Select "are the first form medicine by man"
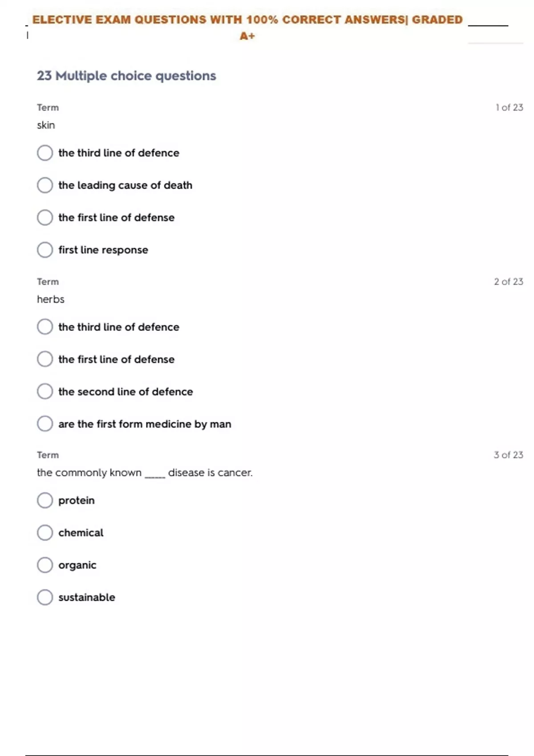534x756 pixels. 45,424
